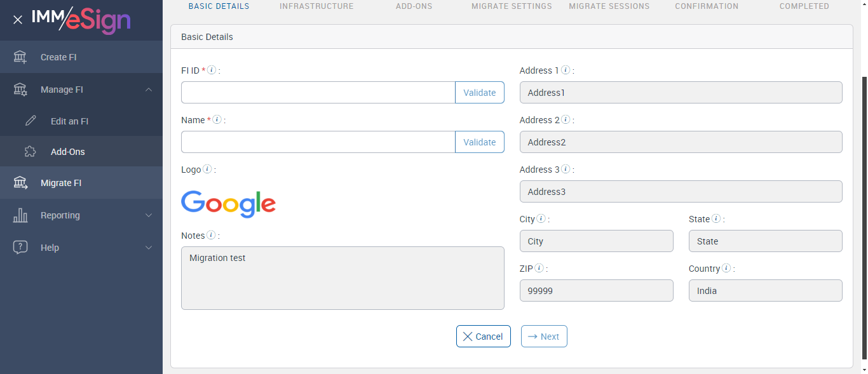The height and width of the screenshot is (374, 868).
Task: Click the Edit an FI pencil icon
Action: 31,121
